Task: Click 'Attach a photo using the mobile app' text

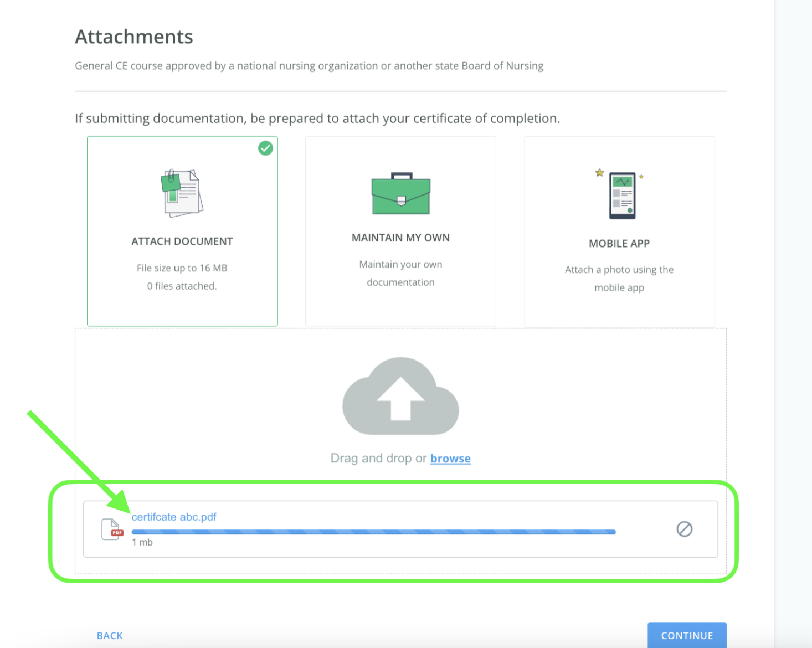Action: pyautogui.click(x=619, y=279)
